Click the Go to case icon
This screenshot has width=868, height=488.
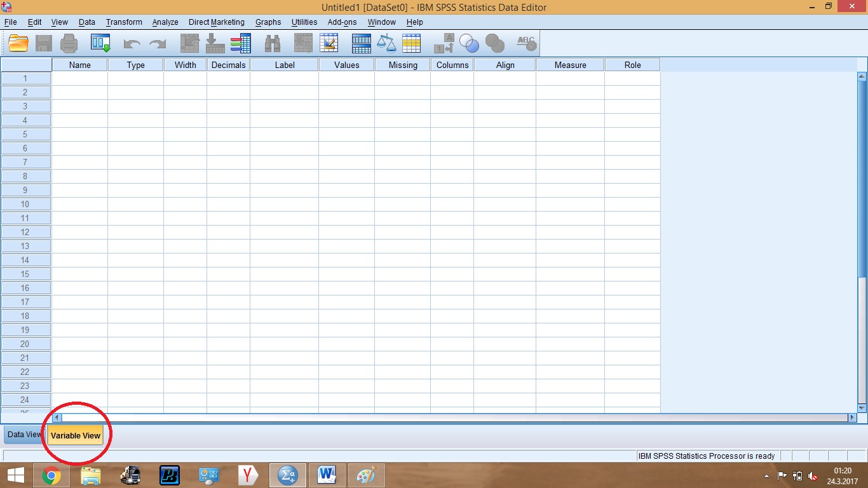click(190, 43)
